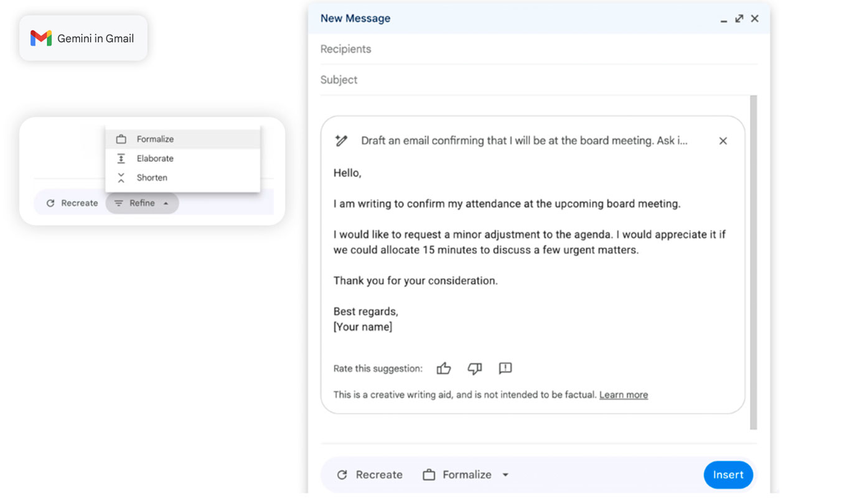Viewport: 844px width, 504px height.
Task: Click the draft prompt text
Action: click(x=524, y=141)
